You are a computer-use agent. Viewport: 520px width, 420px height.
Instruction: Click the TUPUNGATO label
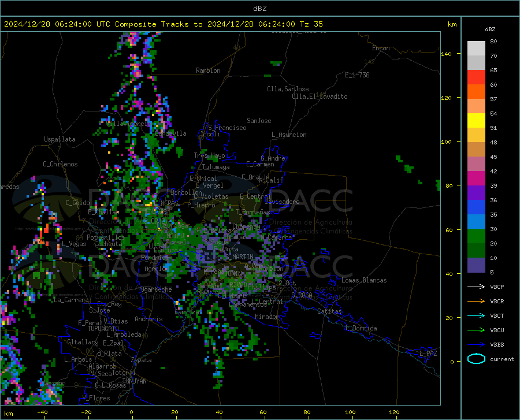(x=103, y=329)
